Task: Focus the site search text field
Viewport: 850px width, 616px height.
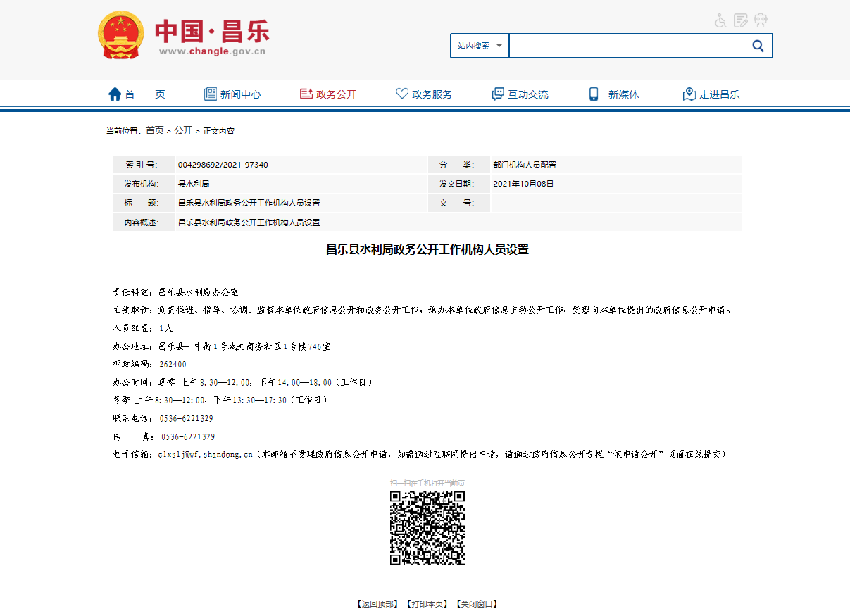Action: [627, 46]
